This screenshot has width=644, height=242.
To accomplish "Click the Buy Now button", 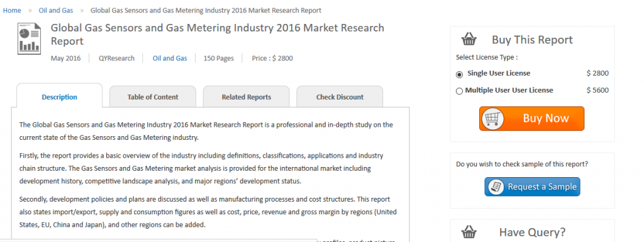I will pyautogui.click(x=531, y=118).
